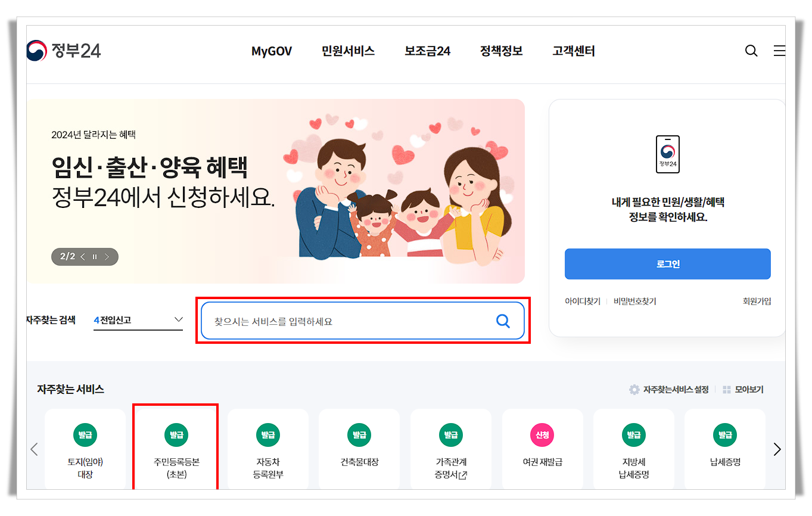This screenshot has height=516, width=812.
Task: Show previous banner slide
Action: pos(83,257)
